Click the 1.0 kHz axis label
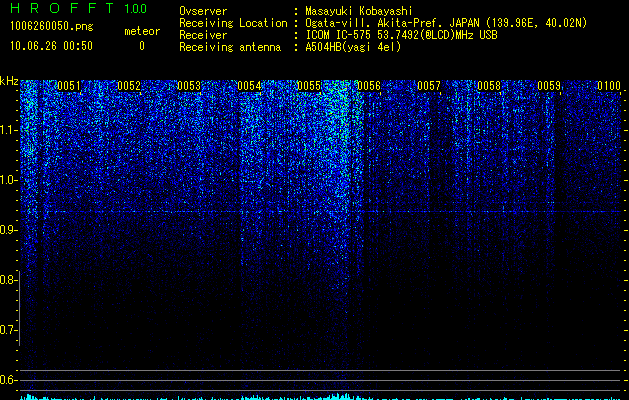This screenshot has width=629, height=400. click(x=7, y=180)
